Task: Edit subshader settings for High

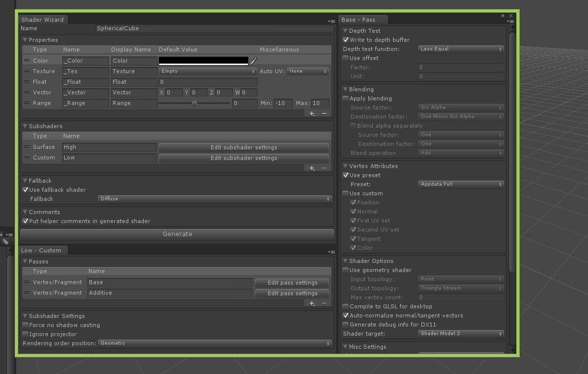Action: pos(244,148)
